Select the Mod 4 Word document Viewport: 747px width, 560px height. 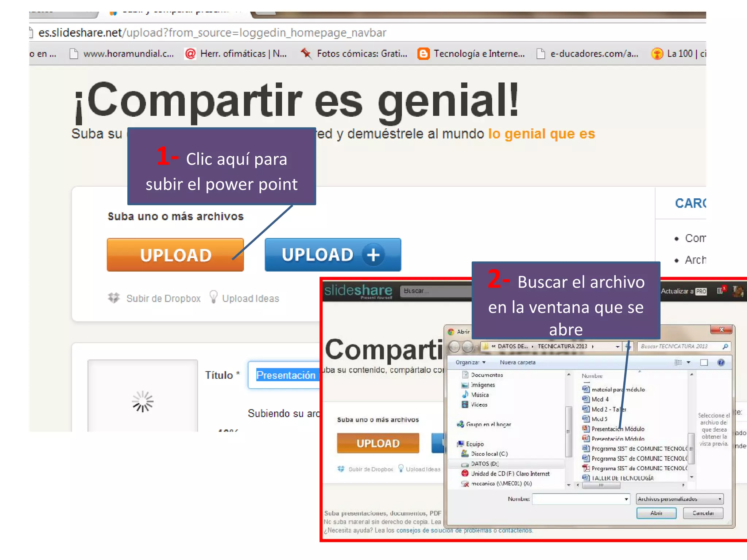600,399
